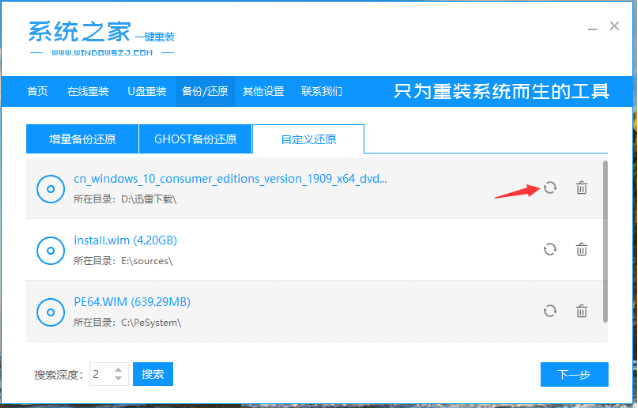
Task: Click the 搜索 button
Action: 152,374
